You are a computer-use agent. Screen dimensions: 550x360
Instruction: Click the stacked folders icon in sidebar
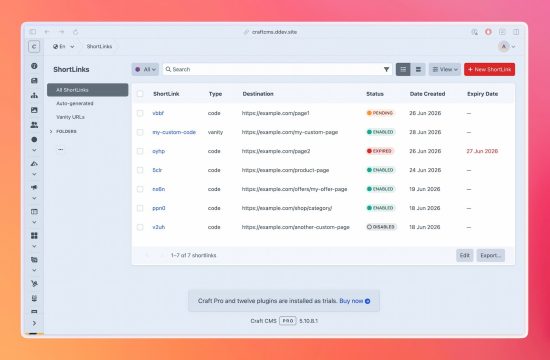[x=34, y=260]
